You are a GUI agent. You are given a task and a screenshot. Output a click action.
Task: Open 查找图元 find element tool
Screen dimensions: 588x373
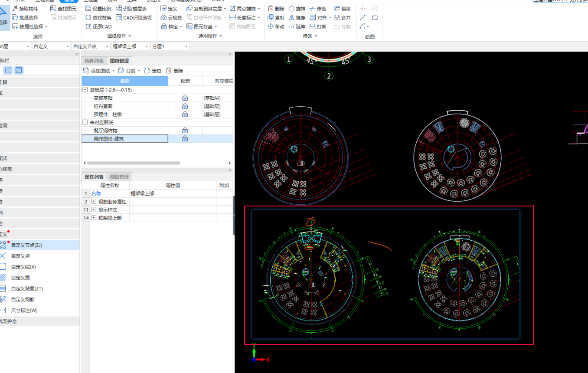[x=63, y=9]
